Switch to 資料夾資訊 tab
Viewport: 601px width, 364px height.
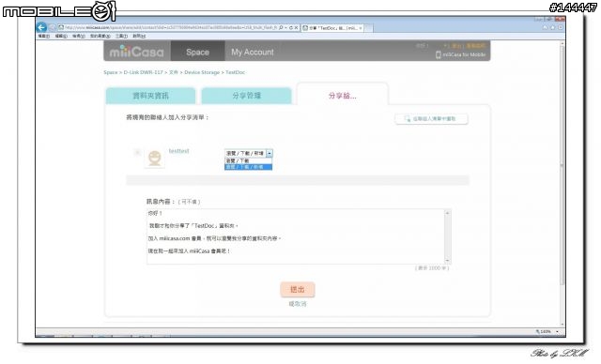click(x=150, y=96)
